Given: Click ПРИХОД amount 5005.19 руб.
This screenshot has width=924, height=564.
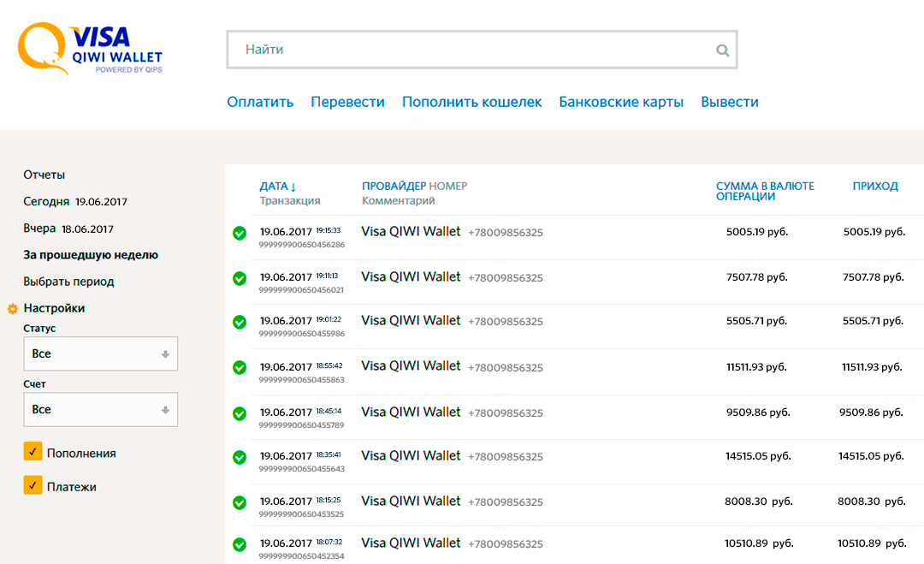Looking at the screenshot, I should point(874,232).
